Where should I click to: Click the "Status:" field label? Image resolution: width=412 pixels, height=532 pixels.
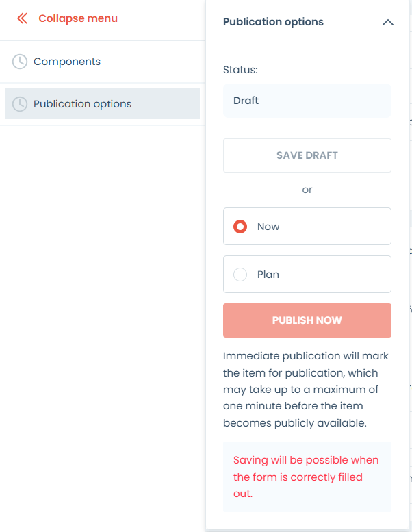(240, 70)
